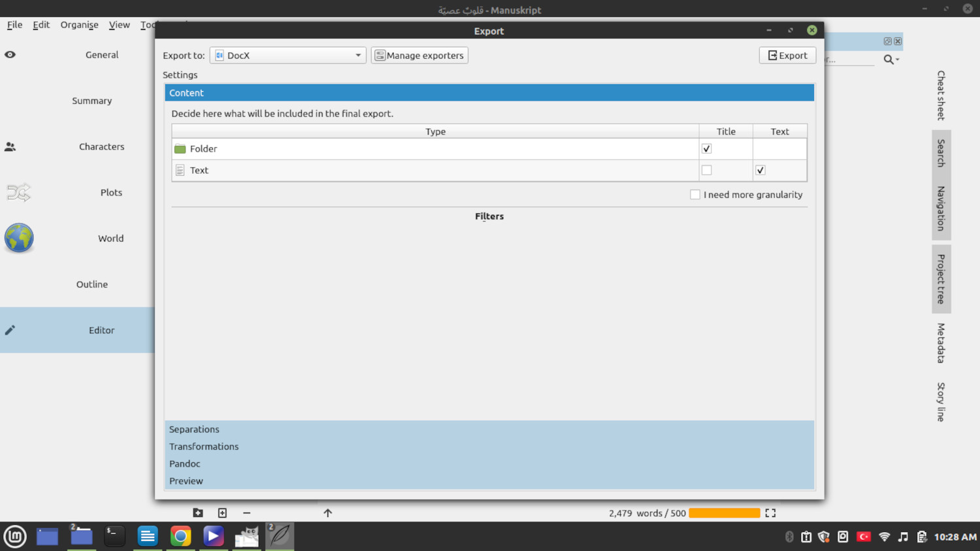Expand the Transformations settings section
The width and height of the screenshot is (980, 551).
[x=489, y=446]
